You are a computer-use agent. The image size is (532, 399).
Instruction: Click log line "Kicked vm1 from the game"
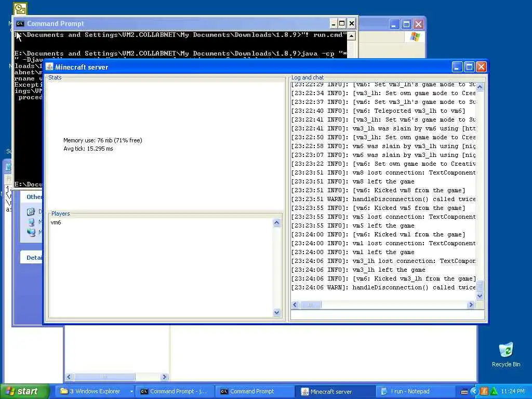click(378, 234)
